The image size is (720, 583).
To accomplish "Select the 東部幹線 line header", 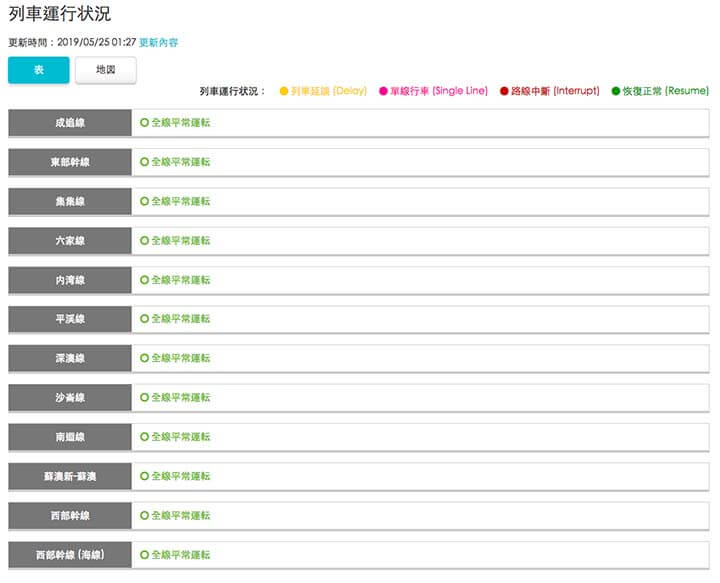I will (x=70, y=162).
